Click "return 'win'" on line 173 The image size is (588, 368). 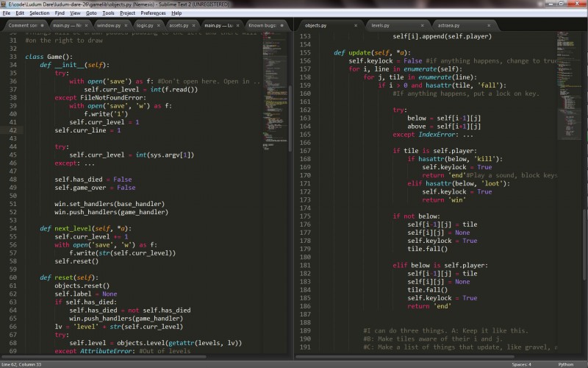tap(444, 200)
